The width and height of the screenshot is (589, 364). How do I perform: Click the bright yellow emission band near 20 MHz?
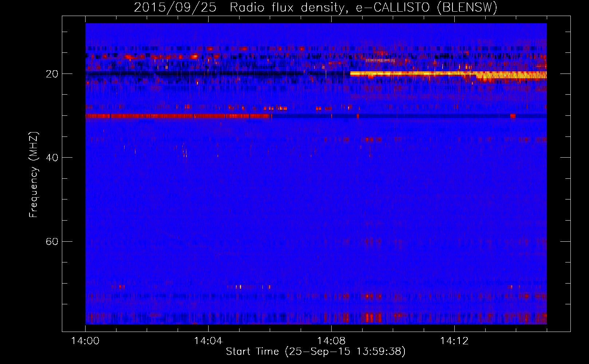[x=448, y=74]
